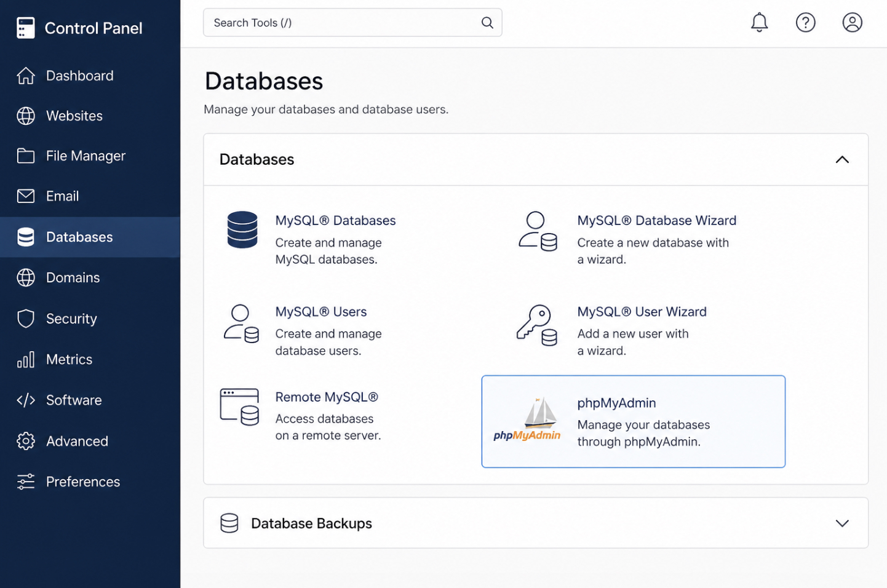887x588 pixels.
Task: Expand the Database Backups section chevron
Action: 842,523
